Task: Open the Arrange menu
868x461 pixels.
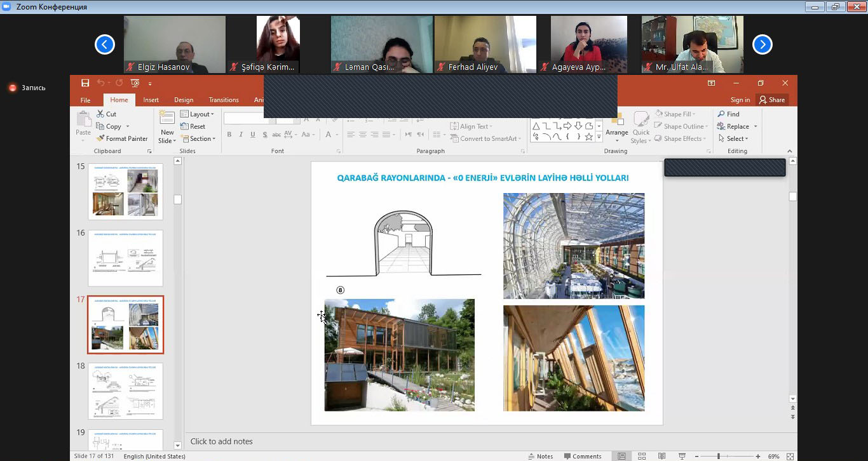Action: tap(616, 127)
